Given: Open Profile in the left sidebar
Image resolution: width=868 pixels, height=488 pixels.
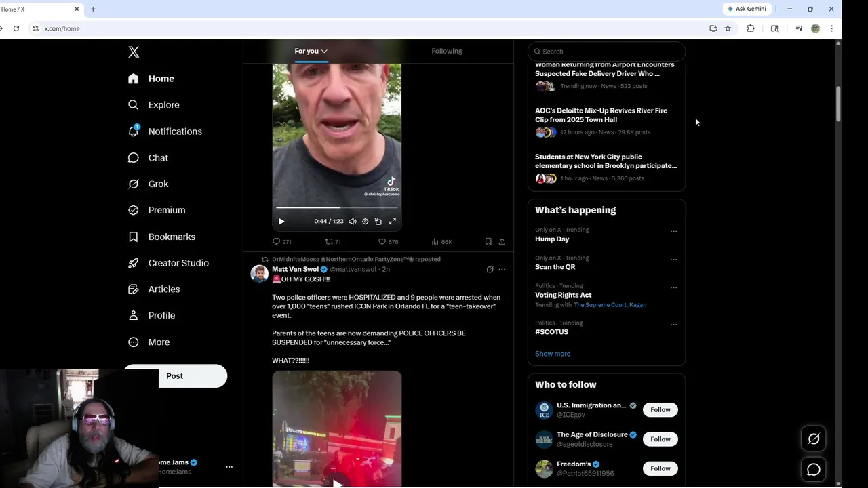Looking at the screenshot, I should point(151,315).
